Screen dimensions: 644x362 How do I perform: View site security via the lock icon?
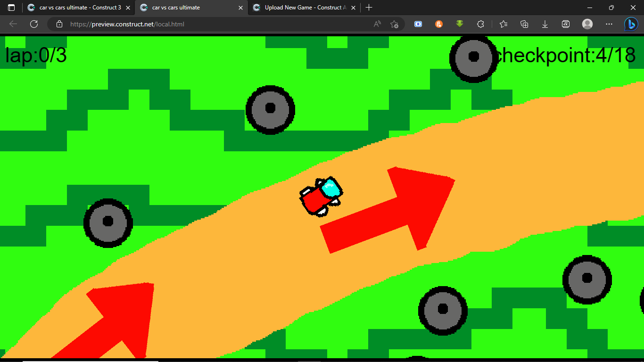[x=59, y=24]
